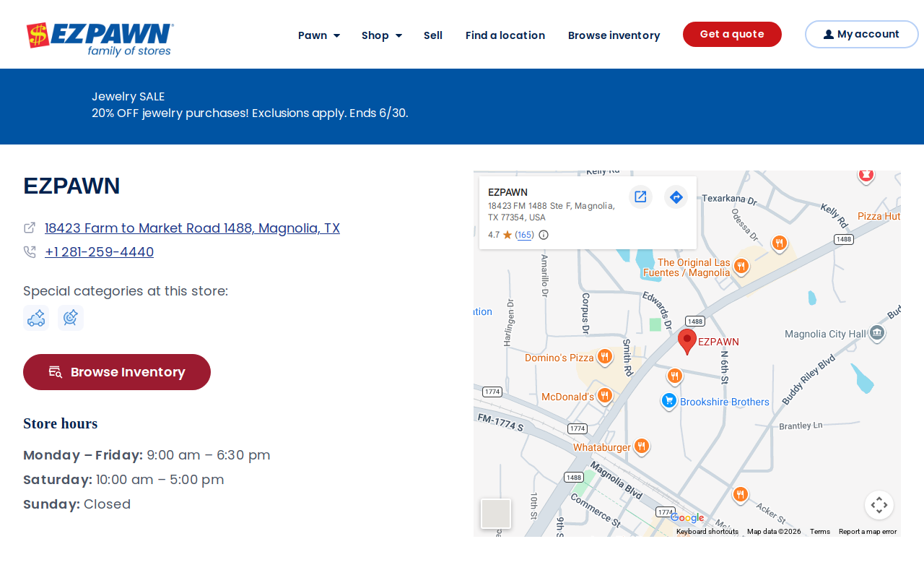The image size is (924, 578).
Task: Open the 165 reviews link on the map card
Action: pos(525,235)
